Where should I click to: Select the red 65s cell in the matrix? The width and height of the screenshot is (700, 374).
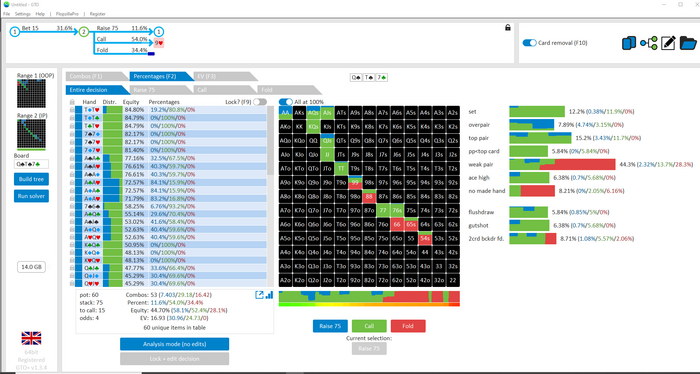tap(411, 224)
